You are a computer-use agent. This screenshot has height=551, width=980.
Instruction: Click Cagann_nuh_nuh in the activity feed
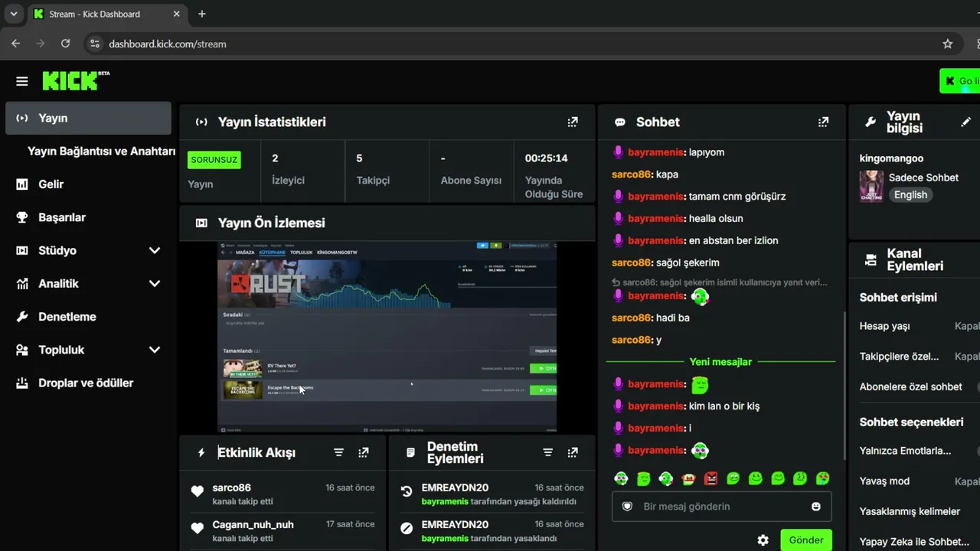(253, 524)
